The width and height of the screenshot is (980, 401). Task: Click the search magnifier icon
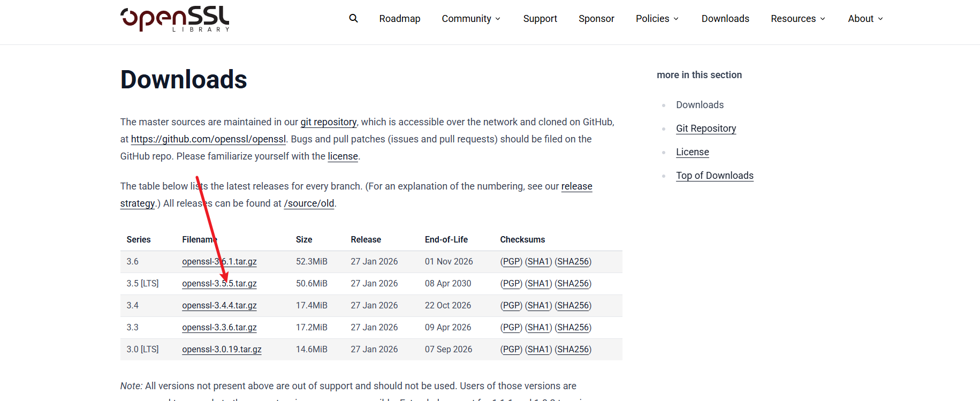(x=353, y=18)
